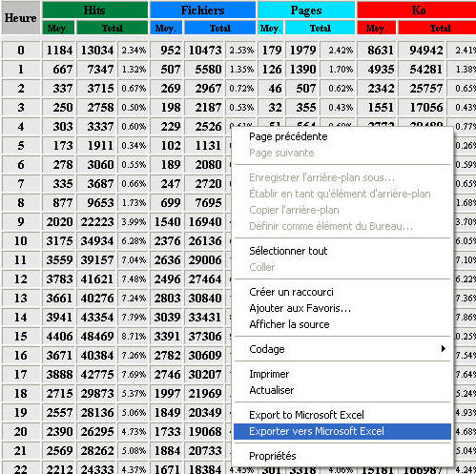Click hits total cell '3687'
476x474 pixels.
(96, 184)
